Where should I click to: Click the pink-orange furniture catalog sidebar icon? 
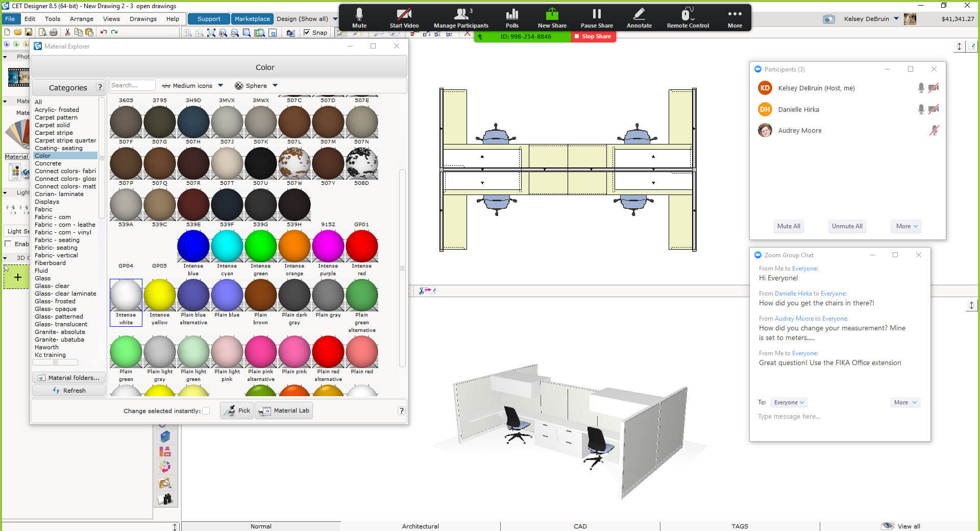click(165, 451)
